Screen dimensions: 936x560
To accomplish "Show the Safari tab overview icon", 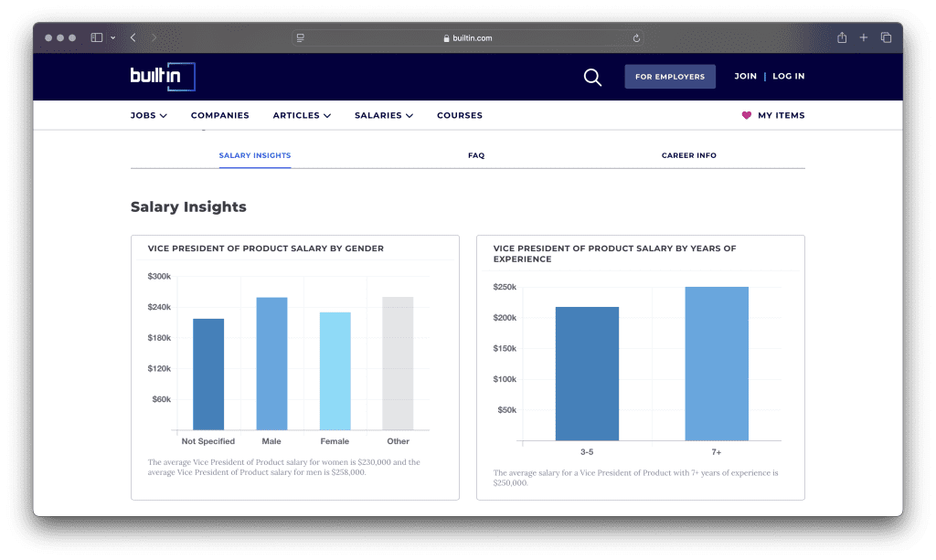I will (886, 37).
